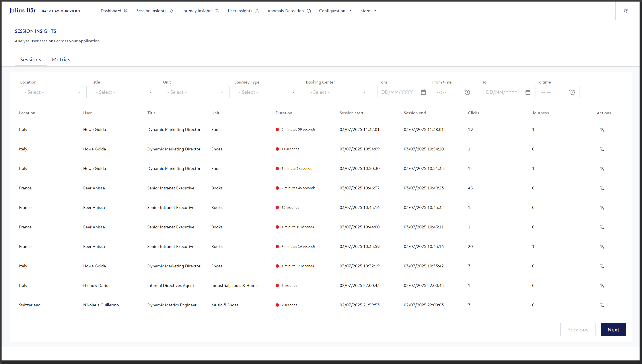Click the To time clock icon
The height and width of the screenshot is (364, 642).
point(572,92)
